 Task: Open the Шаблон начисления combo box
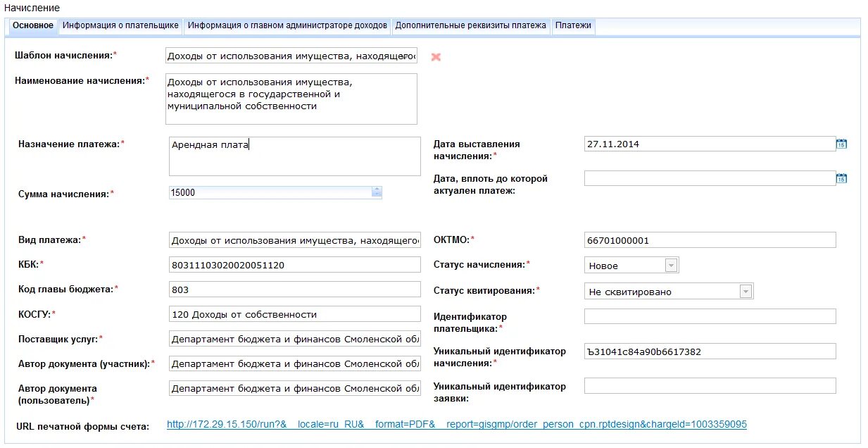click(x=291, y=56)
